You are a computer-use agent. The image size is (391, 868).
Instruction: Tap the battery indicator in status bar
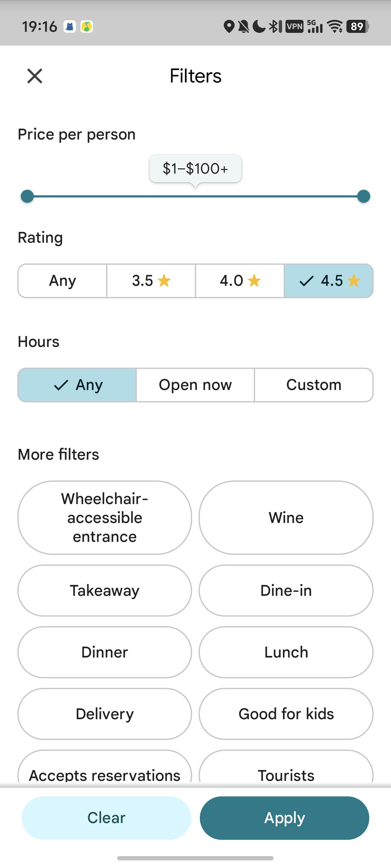(x=357, y=26)
